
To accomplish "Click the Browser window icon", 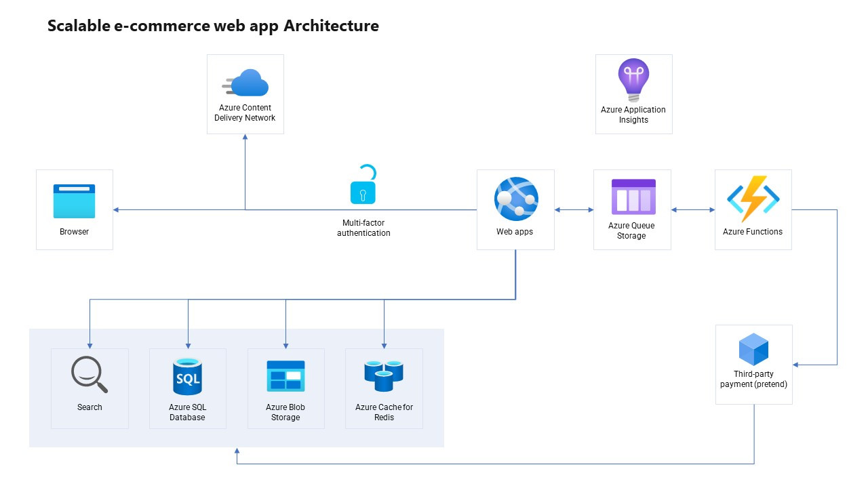I will pos(75,201).
